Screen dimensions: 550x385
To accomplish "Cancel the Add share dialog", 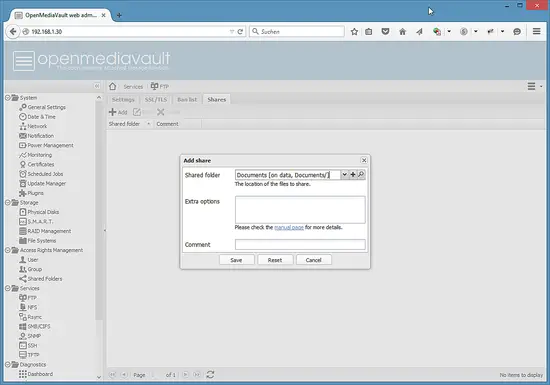I will click(x=314, y=260).
